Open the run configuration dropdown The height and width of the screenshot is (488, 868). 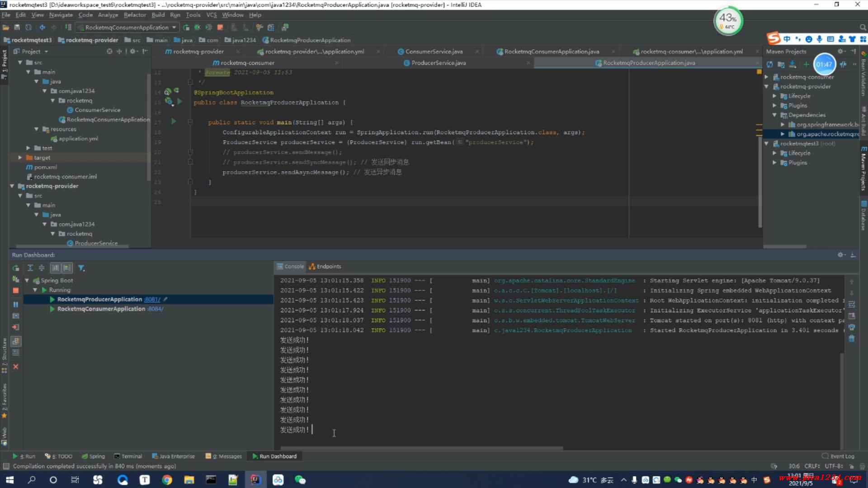(x=128, y=28)
